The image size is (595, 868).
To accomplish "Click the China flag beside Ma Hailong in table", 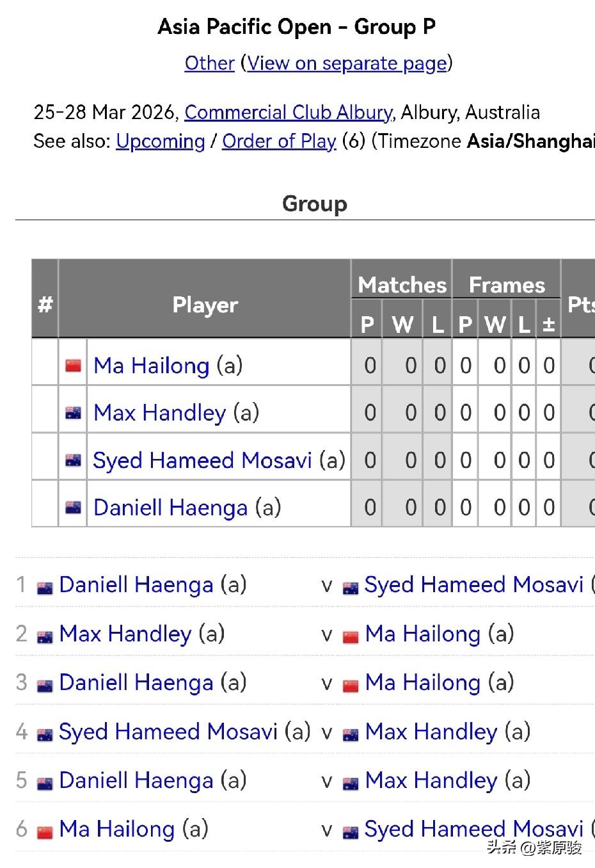I will tap(74, 366).
